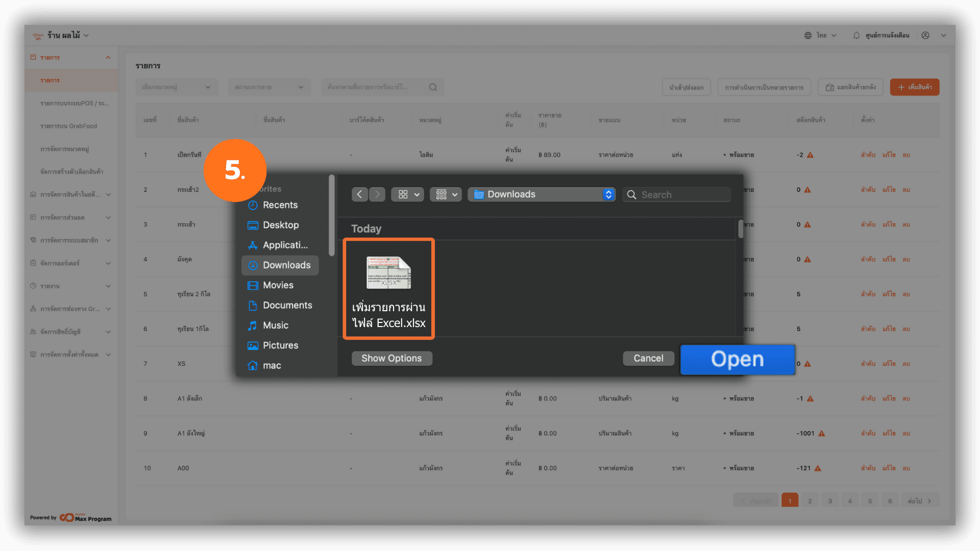Click the forward arrow in file dialog

pos(377,194)
